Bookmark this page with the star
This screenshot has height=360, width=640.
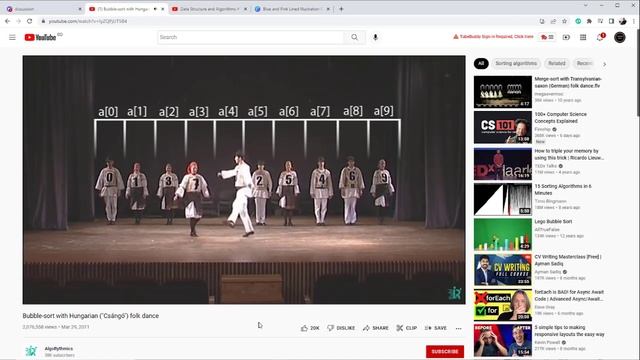[564, 21]
